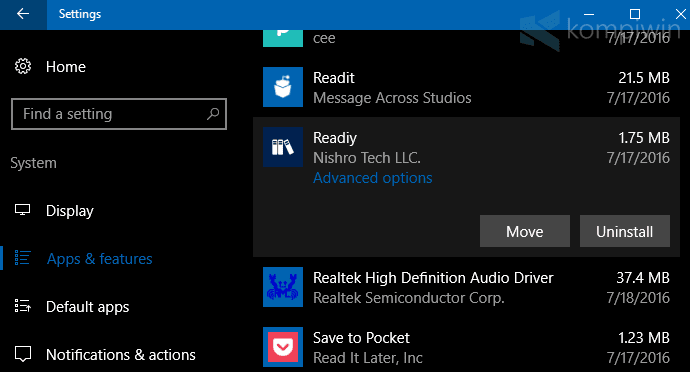The image size is (690, 372).
Task: Click the search magnifier in Find a setting
Action: [x=213, y=114]
